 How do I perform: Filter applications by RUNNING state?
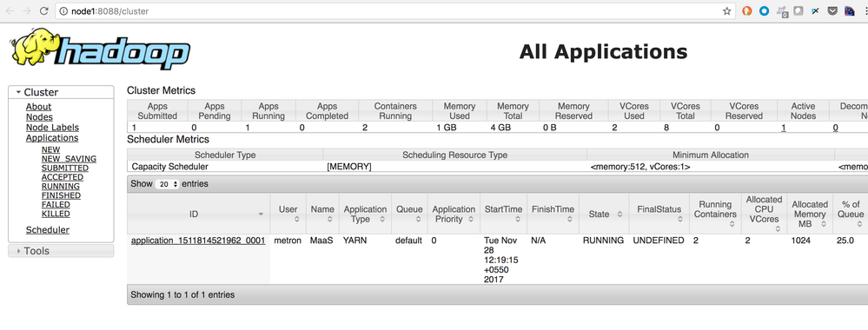click(x=60, y=186)
